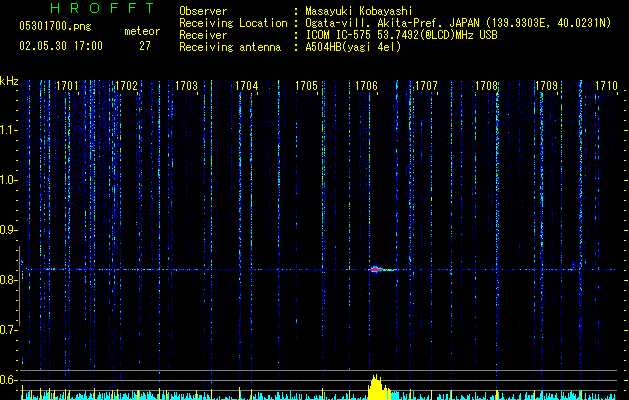Click the 1710 time marker

pyautogui.click(x=607, y=86)
